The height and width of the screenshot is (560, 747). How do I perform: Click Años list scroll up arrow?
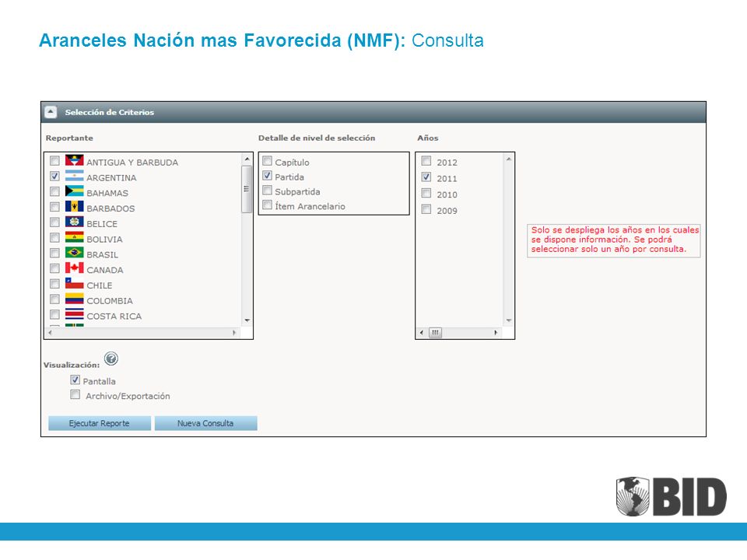pyautogui.click(x=508, y=159)
